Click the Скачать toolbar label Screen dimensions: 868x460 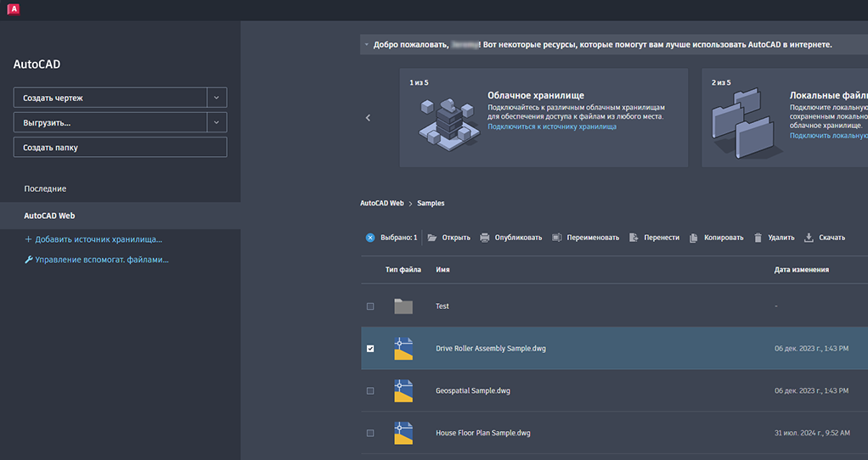(832, 238)
